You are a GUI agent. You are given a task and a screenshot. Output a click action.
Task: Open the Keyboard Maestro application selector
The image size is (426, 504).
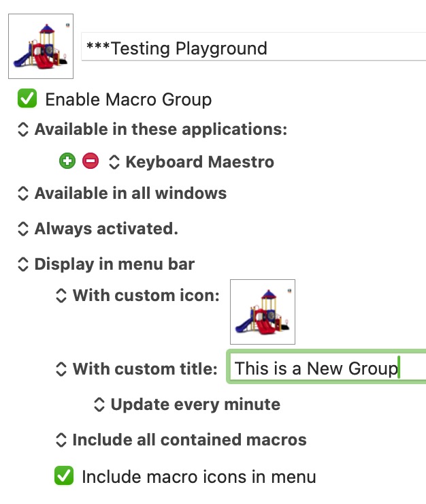[x=191, y=161]
